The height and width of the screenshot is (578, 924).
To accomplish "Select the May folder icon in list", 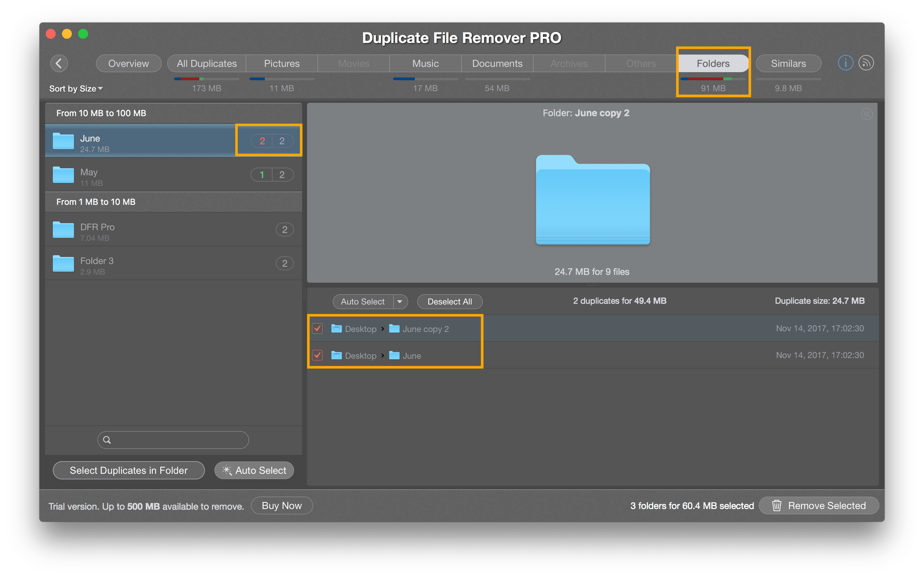I will (63, 175).
